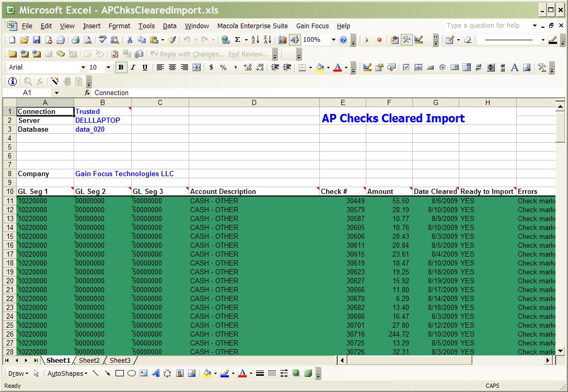Sort ascending A to Z

pos(255,40)
